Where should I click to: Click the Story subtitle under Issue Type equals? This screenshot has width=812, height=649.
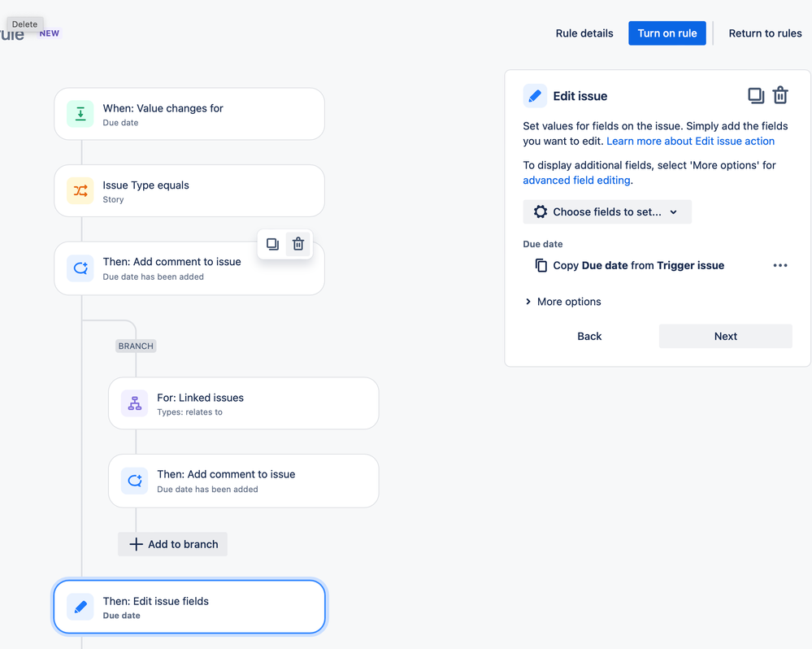(x=113, y=199)
